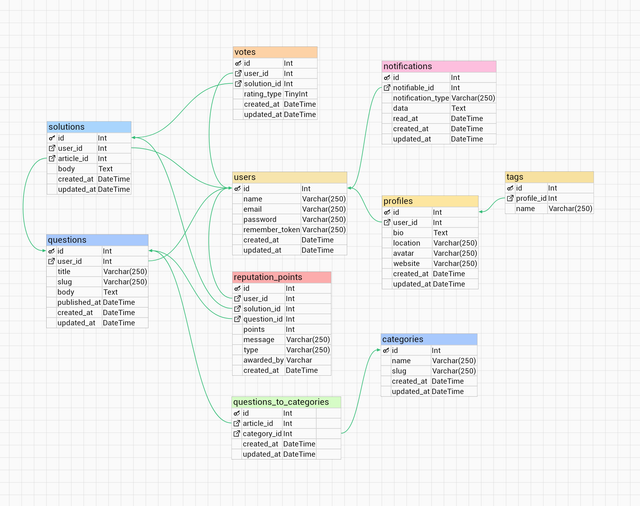This screenshot has height=506, width=640.
Task: Select the votes table header
Action: pos(275,52)
